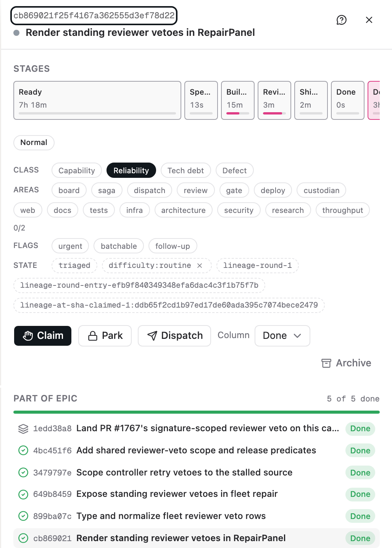Open the Normal priority selector

34,142
